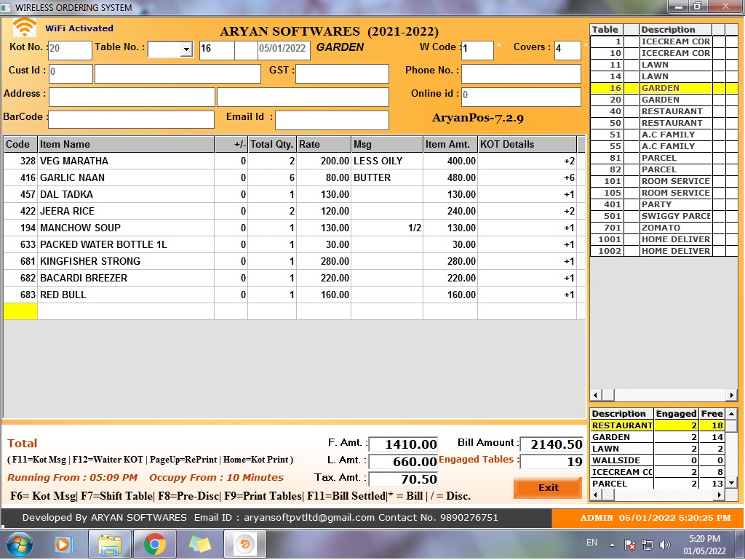Click the LESS OILY message cell
Viewport: 745px width, 560px height.
coord(387,161)
